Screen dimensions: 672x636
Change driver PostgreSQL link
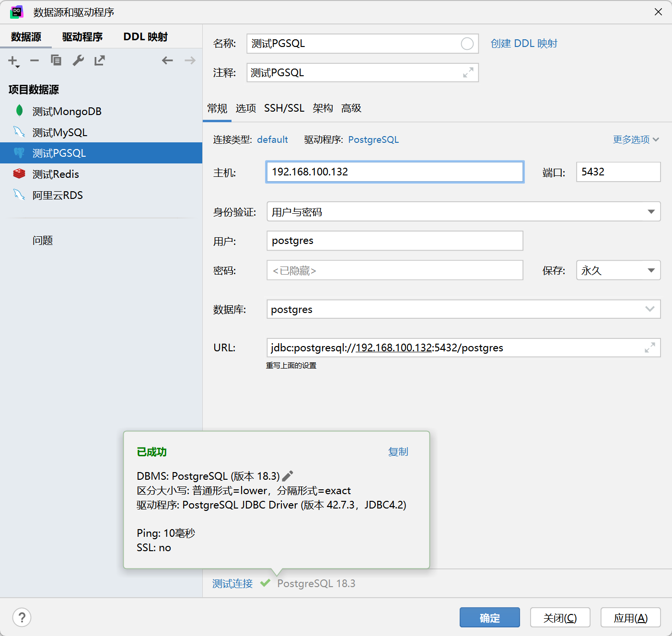point(373,139)
